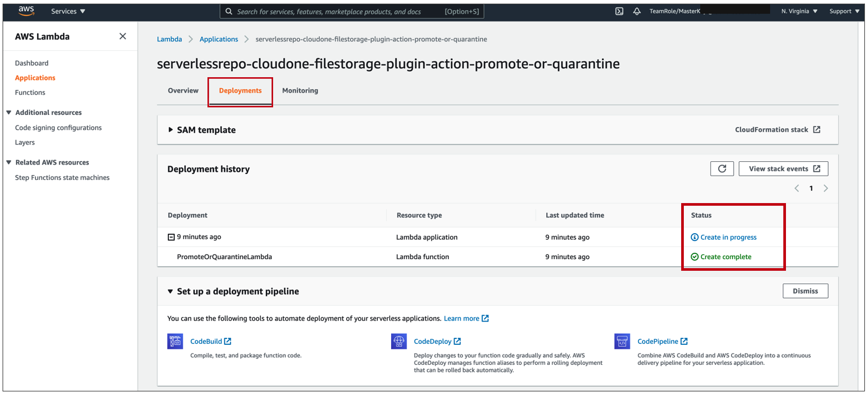
Task: Open Step Functions state machines
Action: (62, 178)
